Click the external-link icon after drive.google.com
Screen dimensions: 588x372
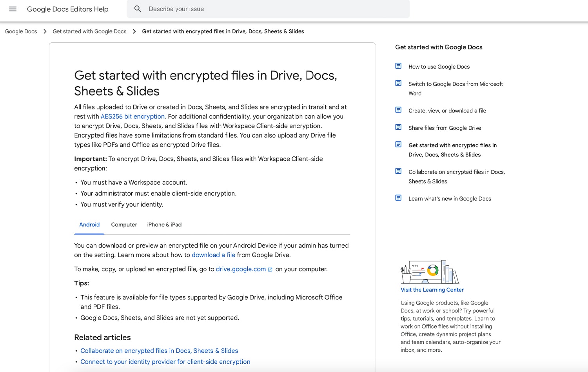coord(270,269)
